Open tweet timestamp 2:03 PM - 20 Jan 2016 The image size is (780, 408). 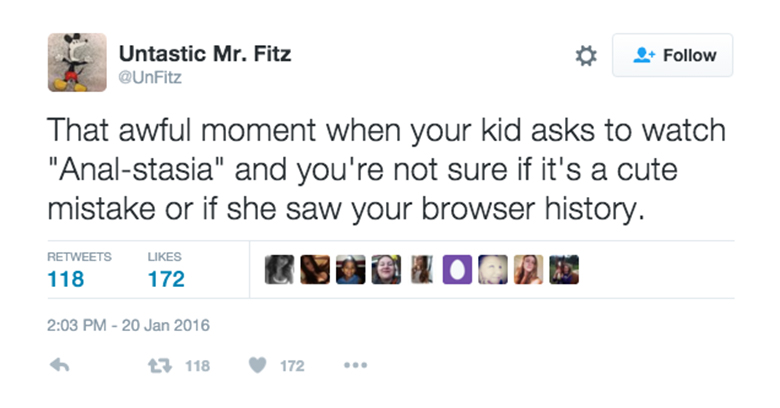[128, 325]
